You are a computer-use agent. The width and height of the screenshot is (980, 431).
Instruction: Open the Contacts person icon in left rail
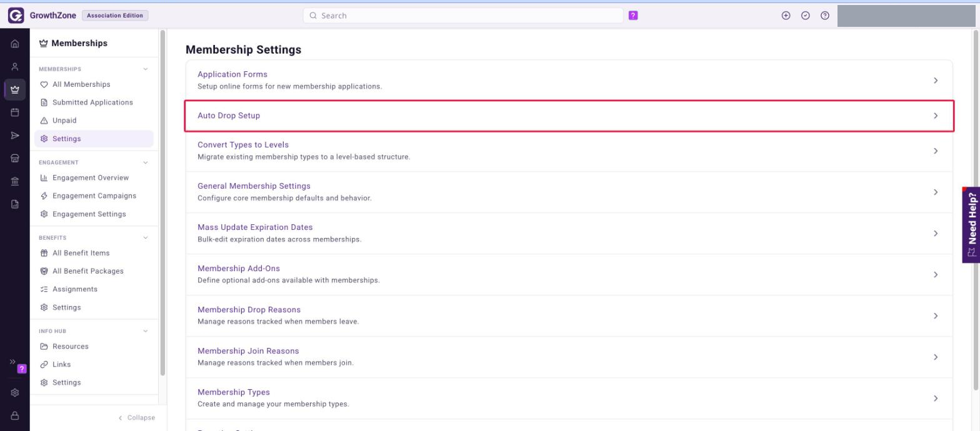[15, 66]
